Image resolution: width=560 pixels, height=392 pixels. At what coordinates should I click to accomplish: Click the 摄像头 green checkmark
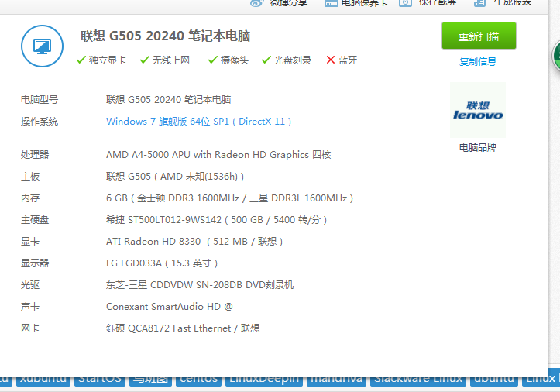pos(213,60)
